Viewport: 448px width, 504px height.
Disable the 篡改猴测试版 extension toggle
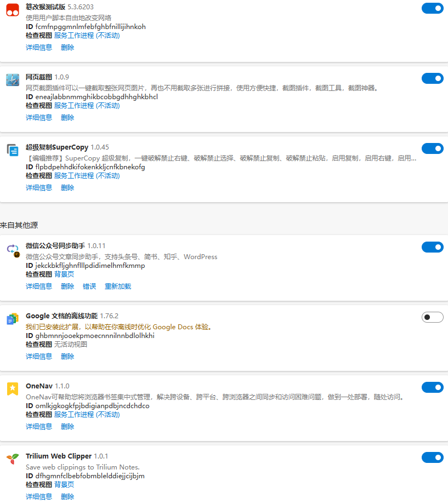click(x=433, y=8)
